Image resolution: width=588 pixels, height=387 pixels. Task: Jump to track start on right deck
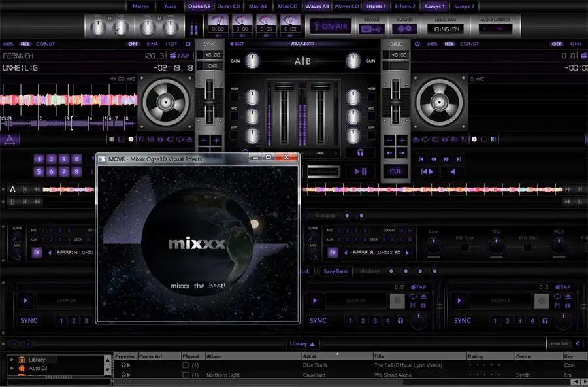point(421,159)
